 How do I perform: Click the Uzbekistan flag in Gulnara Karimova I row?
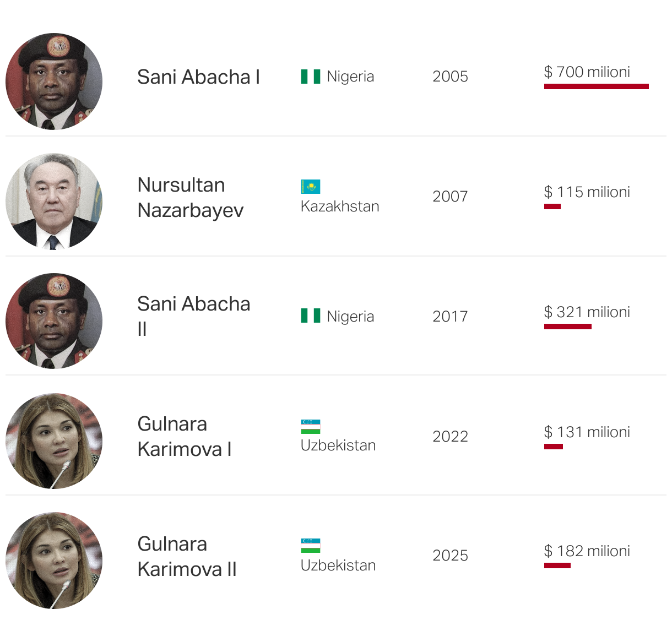(x=311, y=427)
